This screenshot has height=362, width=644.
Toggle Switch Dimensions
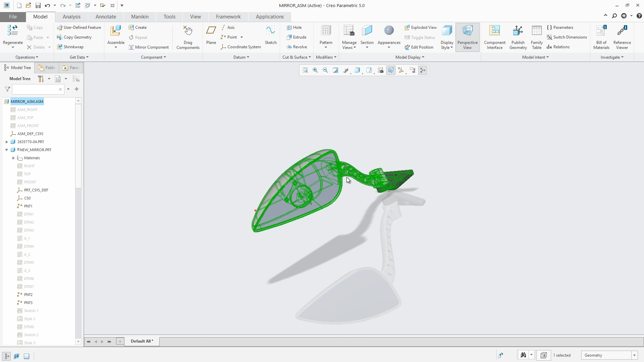point(567,37)
